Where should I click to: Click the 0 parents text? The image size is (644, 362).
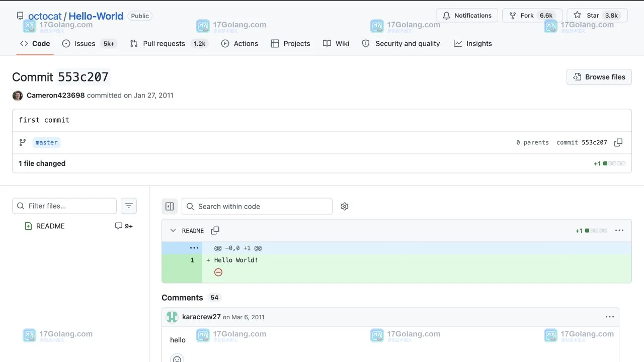tap(532, 143)
